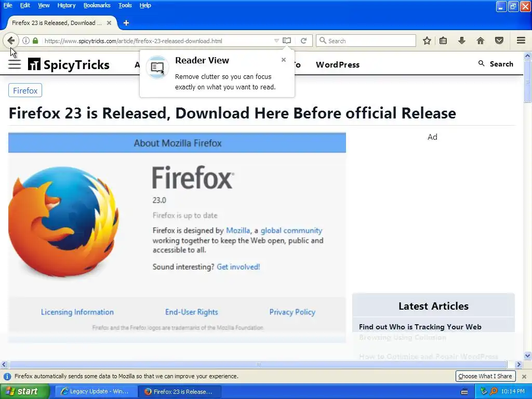Click the Latest Articles heading
Viewport: 532px width, 399px height.
(x=434, y=306)
